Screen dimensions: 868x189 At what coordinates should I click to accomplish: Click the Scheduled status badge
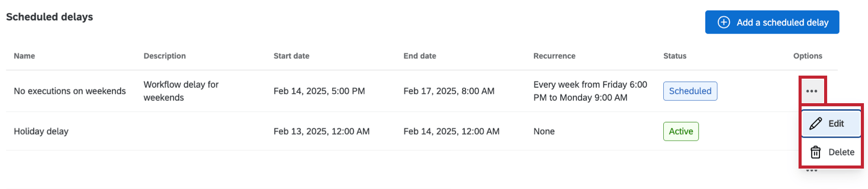click(690, 91)
